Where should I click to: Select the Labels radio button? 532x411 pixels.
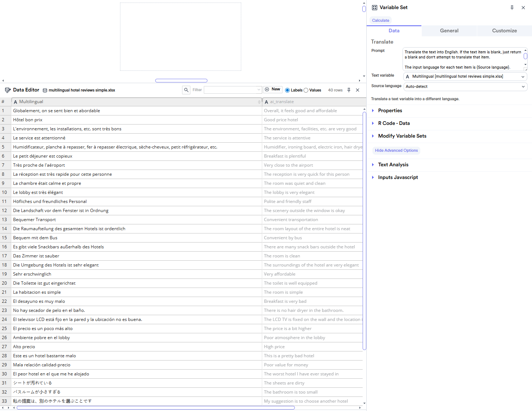(287, 90)
